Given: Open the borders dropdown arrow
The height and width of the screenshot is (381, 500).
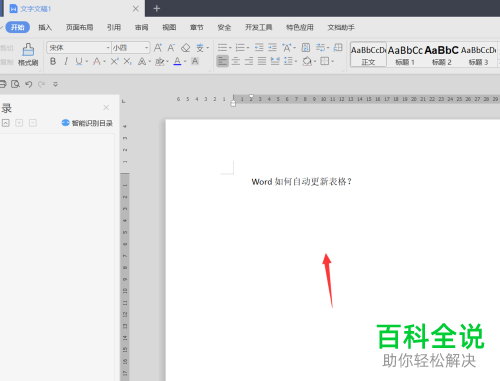Looking at the screenshot, I should pyautogui.click(x=332, y=61).
